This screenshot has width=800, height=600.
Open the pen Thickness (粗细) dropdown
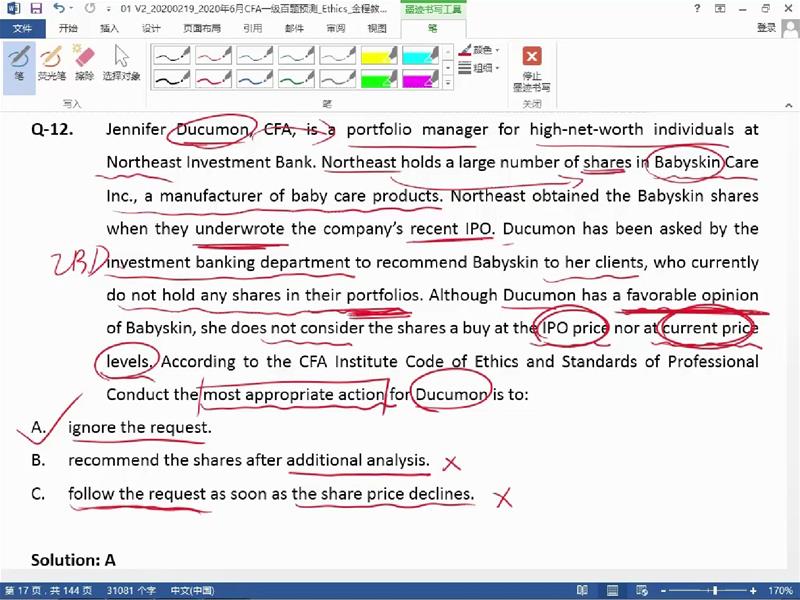click(x=479, y=68)
